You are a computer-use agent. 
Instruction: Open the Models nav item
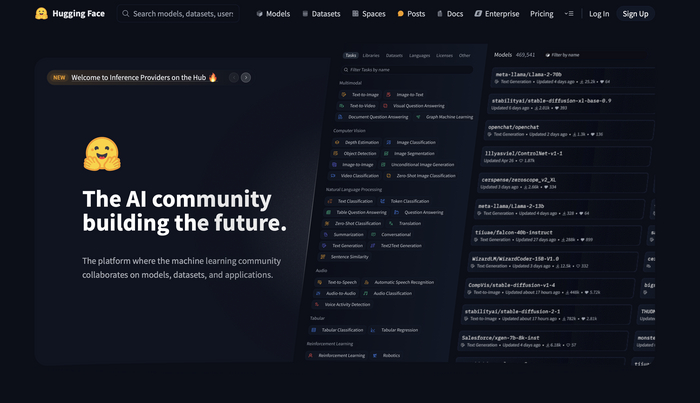click(x=273, y=14)
